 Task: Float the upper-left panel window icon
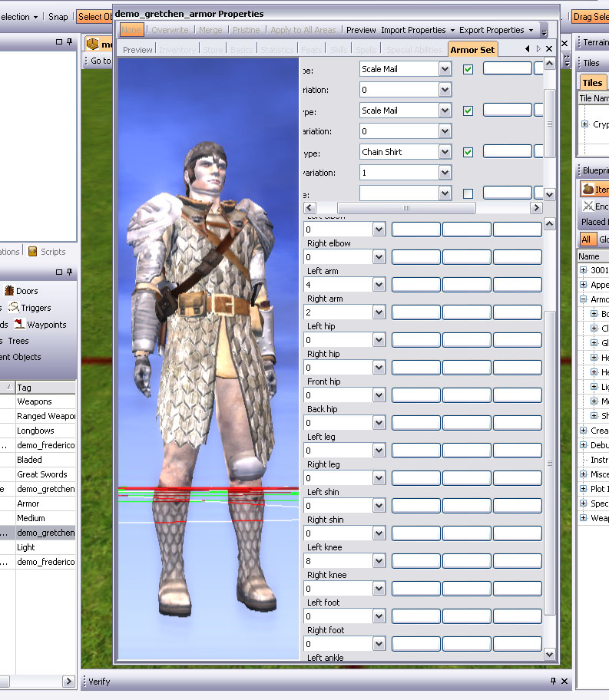[x=59, y=41]
